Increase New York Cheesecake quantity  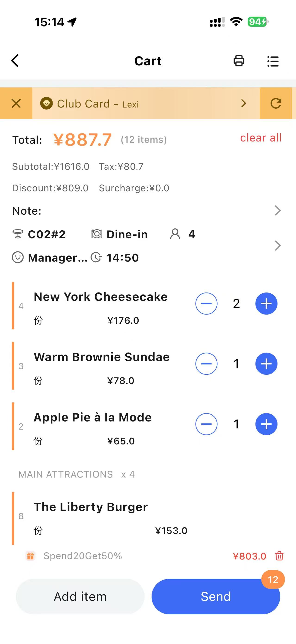(266, 304)
